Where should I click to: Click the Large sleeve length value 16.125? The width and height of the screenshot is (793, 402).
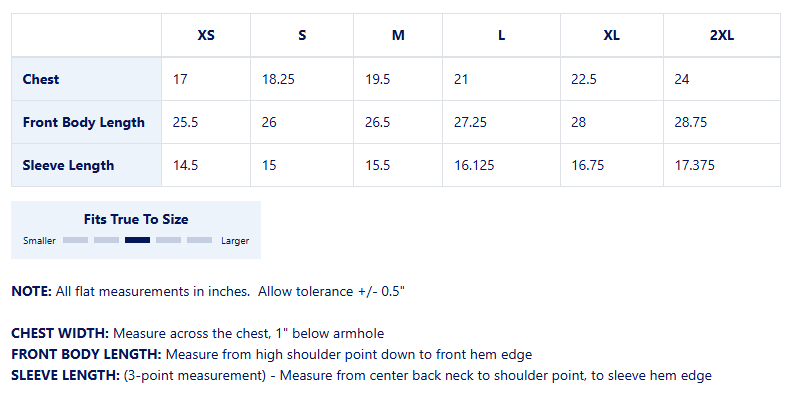click(x=474, y=165)
